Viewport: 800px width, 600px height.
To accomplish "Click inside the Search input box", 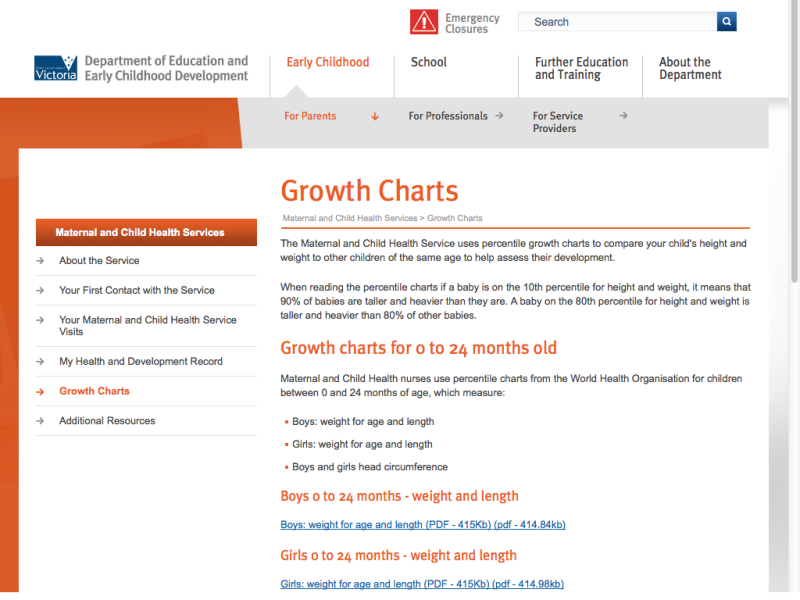I will coord(615,21).
